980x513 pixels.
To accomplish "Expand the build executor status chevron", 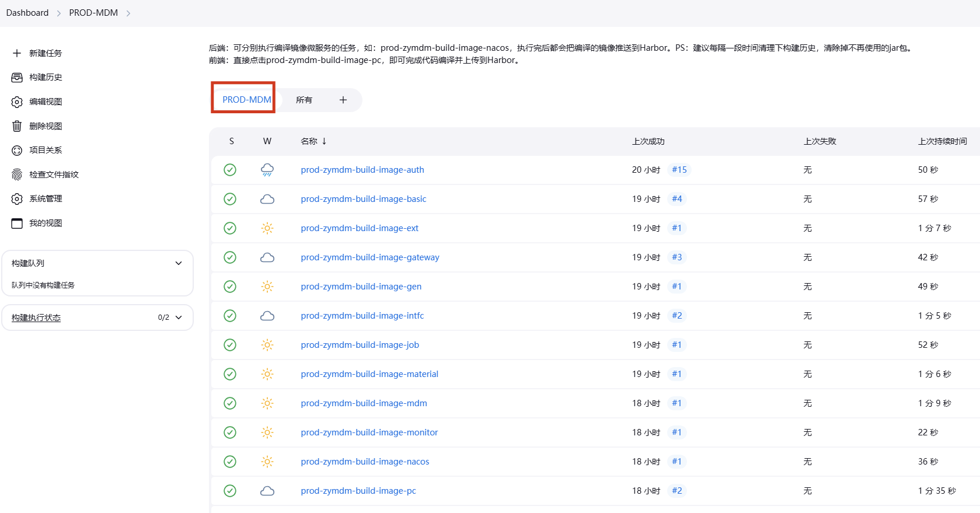I will (x=179, y=317).
